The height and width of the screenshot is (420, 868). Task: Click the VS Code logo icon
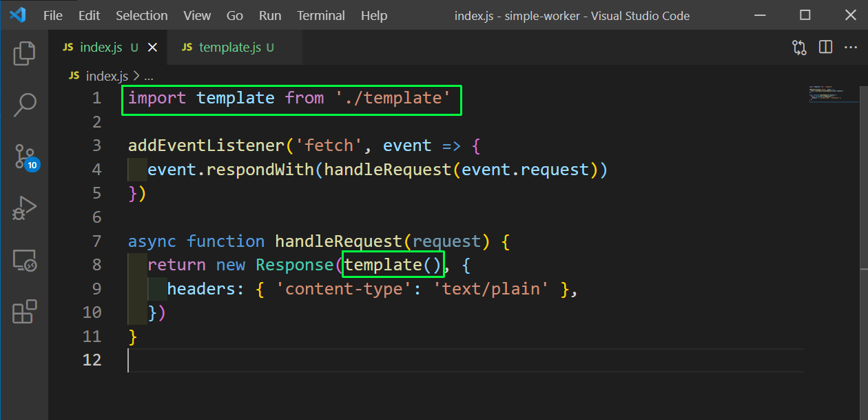17,15
